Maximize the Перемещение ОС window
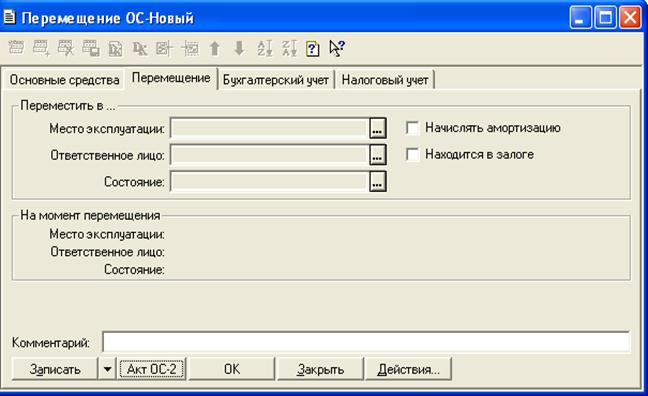 (605, 17)
